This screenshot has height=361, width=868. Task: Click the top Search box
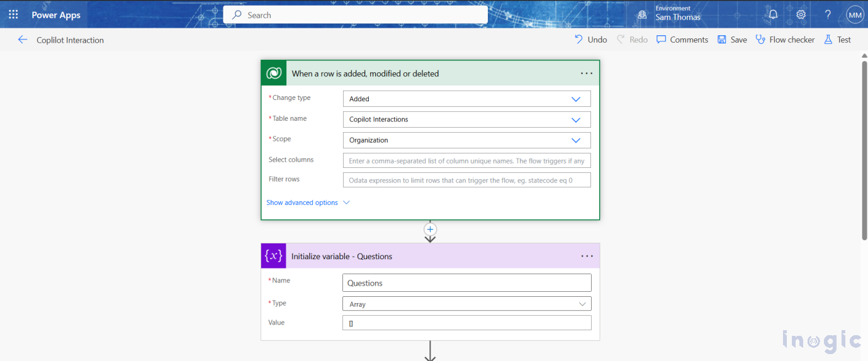point(355,15)
